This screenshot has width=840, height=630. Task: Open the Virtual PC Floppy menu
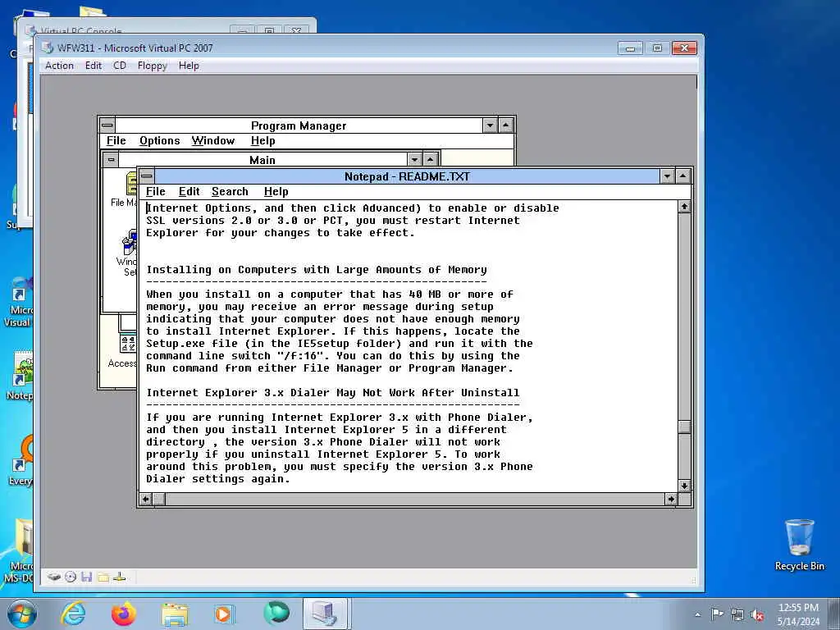click(x=152, y=66)
